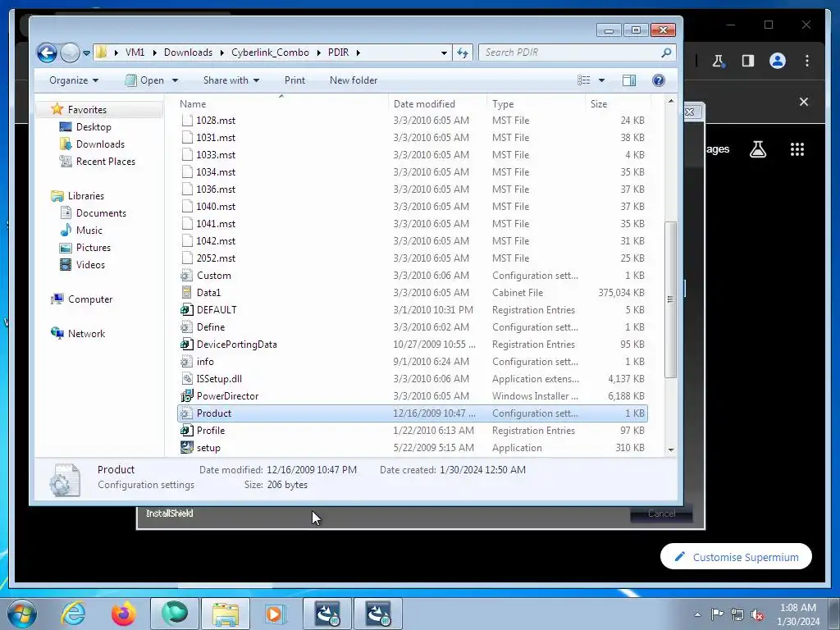Click the file list vertical scrollbar thumb

(670, 299)
